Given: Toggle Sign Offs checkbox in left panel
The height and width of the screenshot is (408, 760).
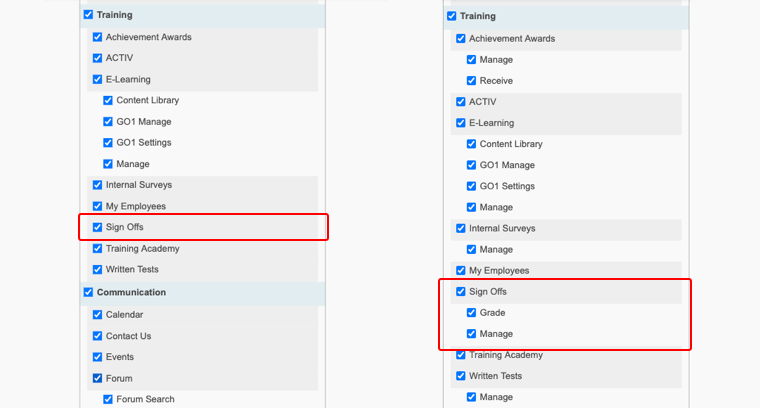Looking at the screenshot, I should coord(97,227).
